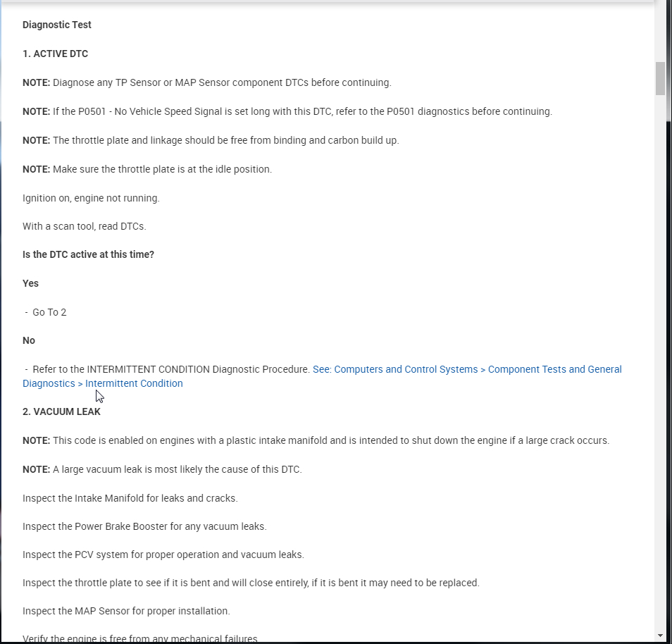The image size is (672, 644).
Task: Click the "1. ACTIVE DTC" heading
Action: [x=55, y=54]
